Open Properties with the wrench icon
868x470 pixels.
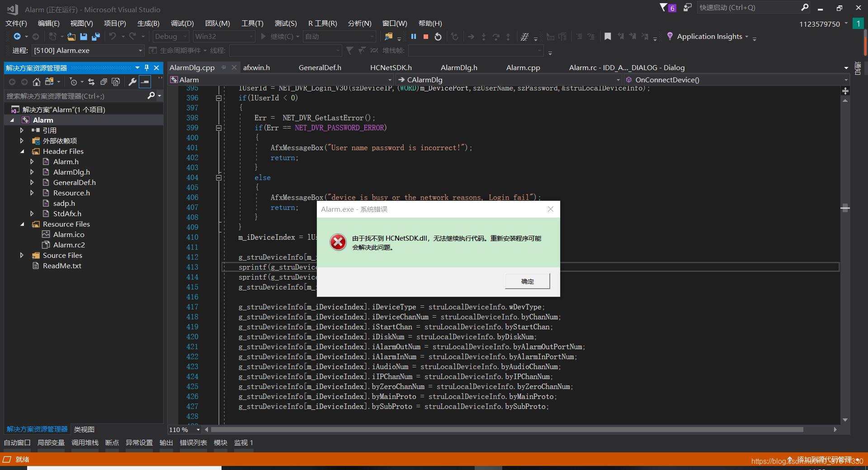132,82
